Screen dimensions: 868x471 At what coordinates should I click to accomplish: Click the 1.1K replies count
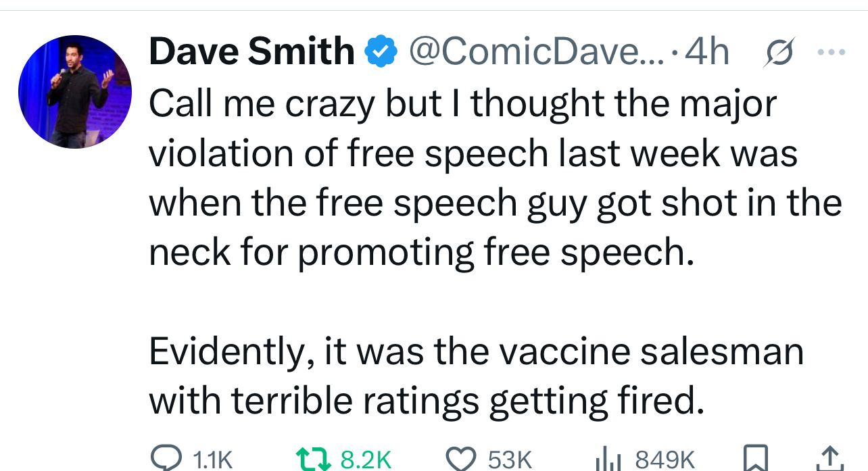click(213, 460)
